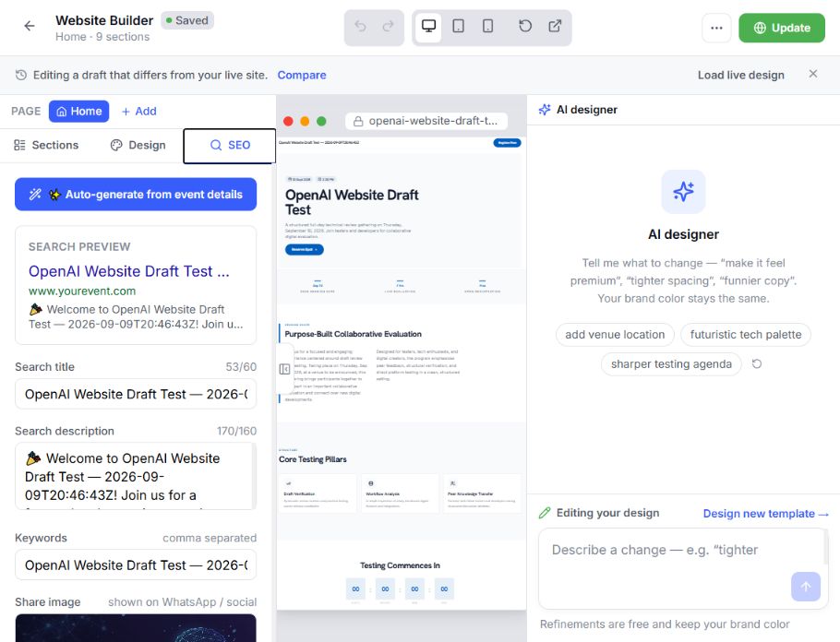
Task: Click Load live design
Action: tap(740, 75)
